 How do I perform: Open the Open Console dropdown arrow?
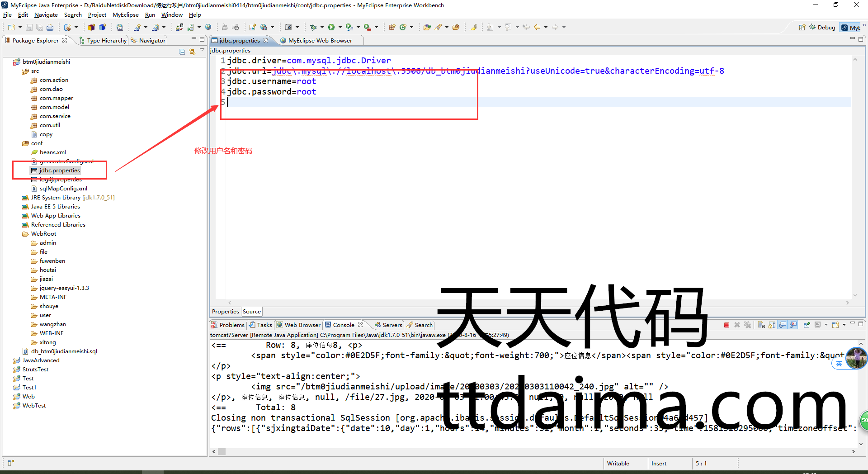point(844,325)
